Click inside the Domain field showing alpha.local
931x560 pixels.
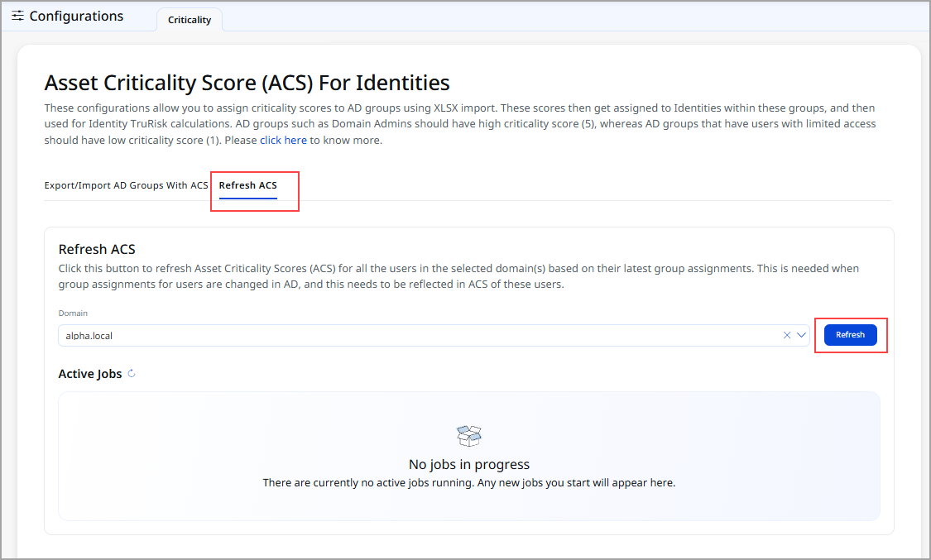(414, 335)
